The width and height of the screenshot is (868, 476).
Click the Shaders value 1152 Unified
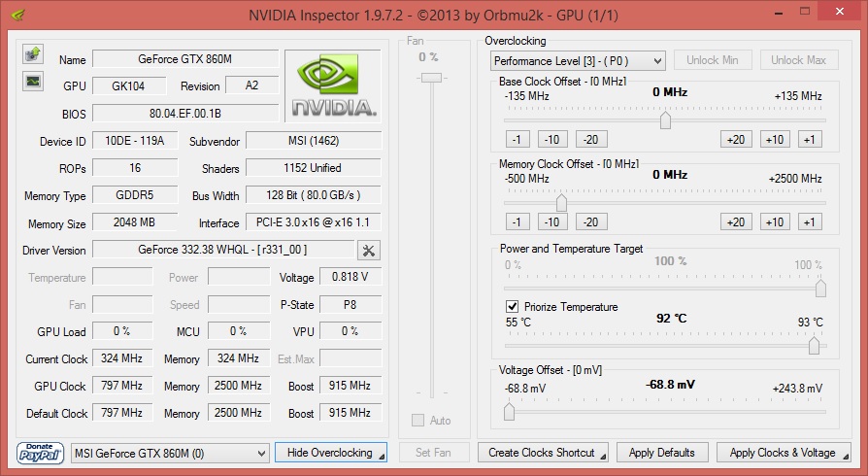point(314,167)
